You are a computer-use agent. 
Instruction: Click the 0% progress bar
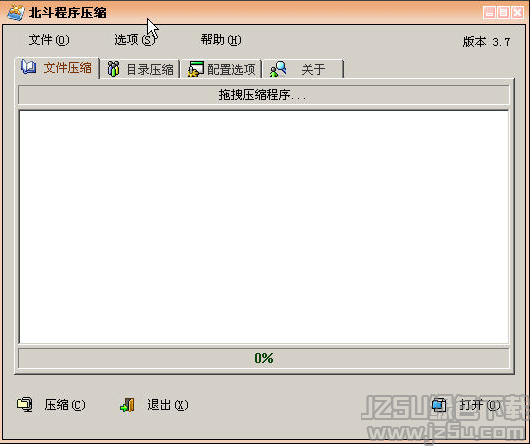pyautogui.click(x=263, y=358)
